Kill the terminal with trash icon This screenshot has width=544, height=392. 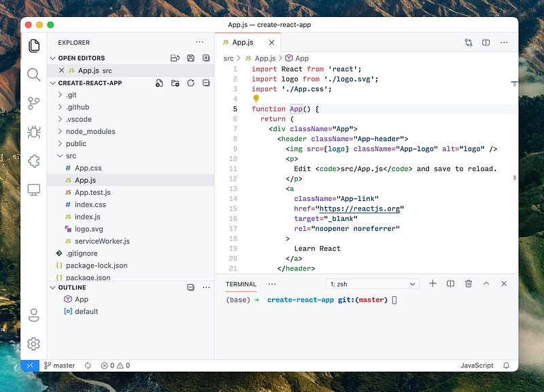(469, 283)
